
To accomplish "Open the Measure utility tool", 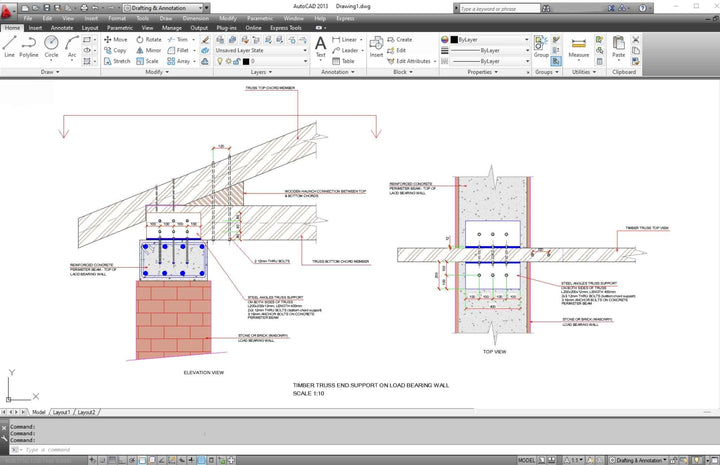I will [x=579, y=47].
